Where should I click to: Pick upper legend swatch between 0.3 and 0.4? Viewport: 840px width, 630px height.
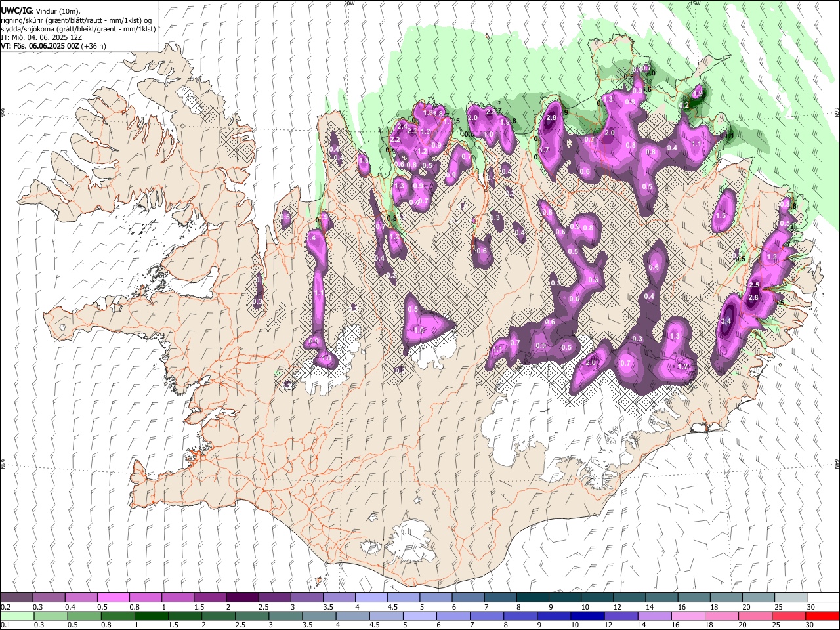tap(49, 597)
